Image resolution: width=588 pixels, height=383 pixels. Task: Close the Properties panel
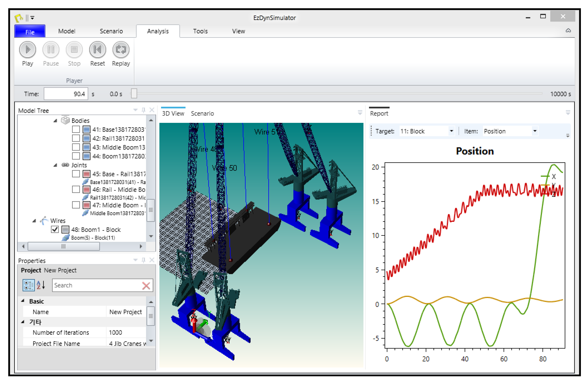(152, 260)
